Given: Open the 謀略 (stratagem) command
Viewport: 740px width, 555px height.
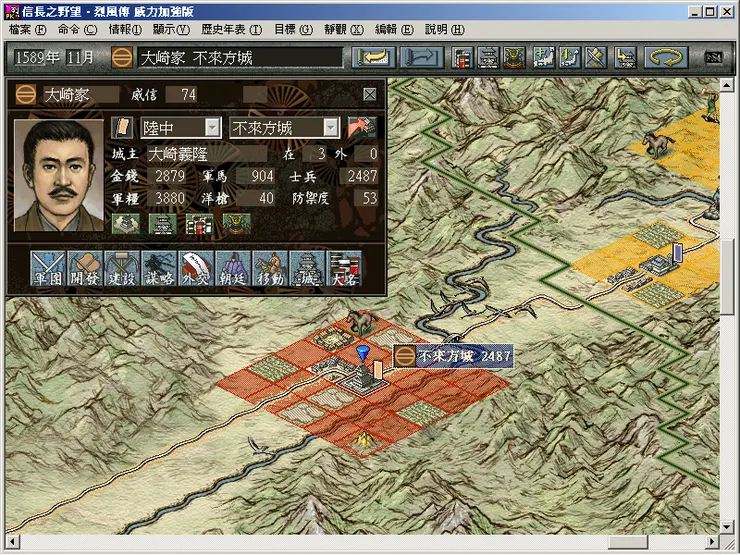Looking at the screenshot, I should [159, 268].
